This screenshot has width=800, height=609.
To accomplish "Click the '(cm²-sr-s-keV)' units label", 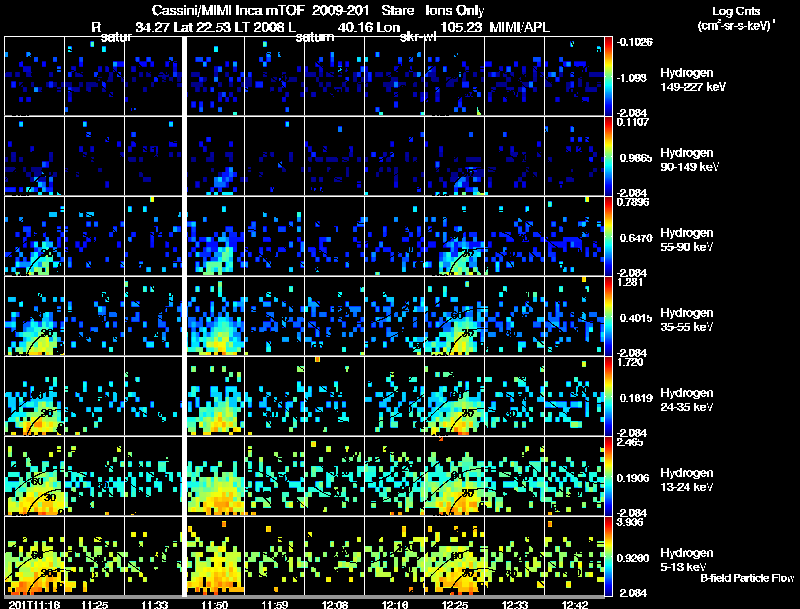I will click(735, 25).
